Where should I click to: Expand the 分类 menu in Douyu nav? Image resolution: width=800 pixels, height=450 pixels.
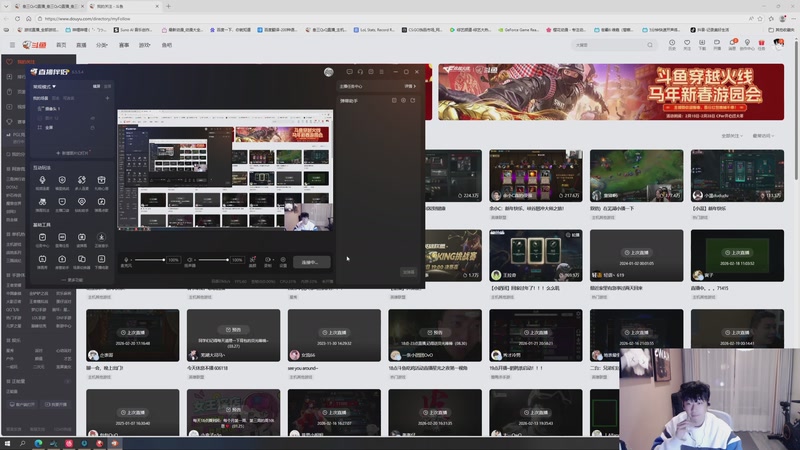point(102,45)
